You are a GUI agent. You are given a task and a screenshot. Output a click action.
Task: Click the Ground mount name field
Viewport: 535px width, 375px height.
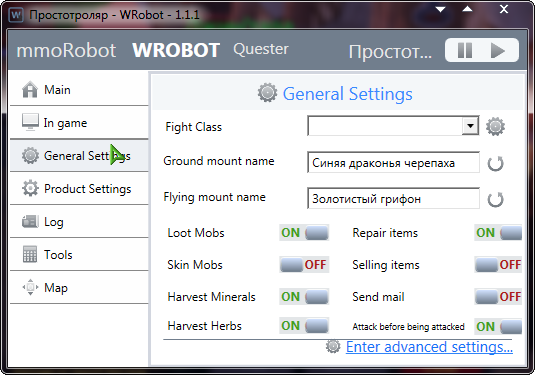[x=393, y=162]
